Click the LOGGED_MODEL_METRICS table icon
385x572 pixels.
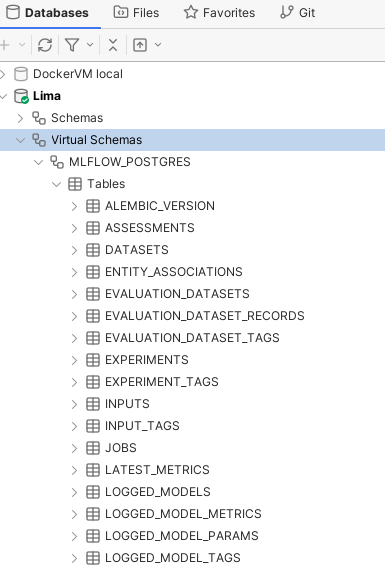click(93, 514)
